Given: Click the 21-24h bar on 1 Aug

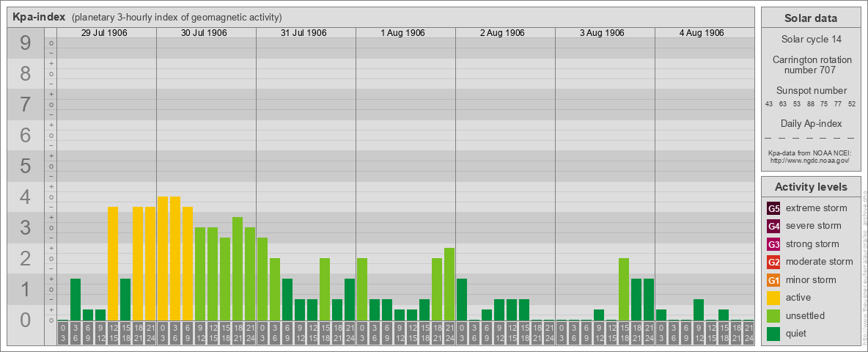Looking at the screenshot, I should point(449,285).
